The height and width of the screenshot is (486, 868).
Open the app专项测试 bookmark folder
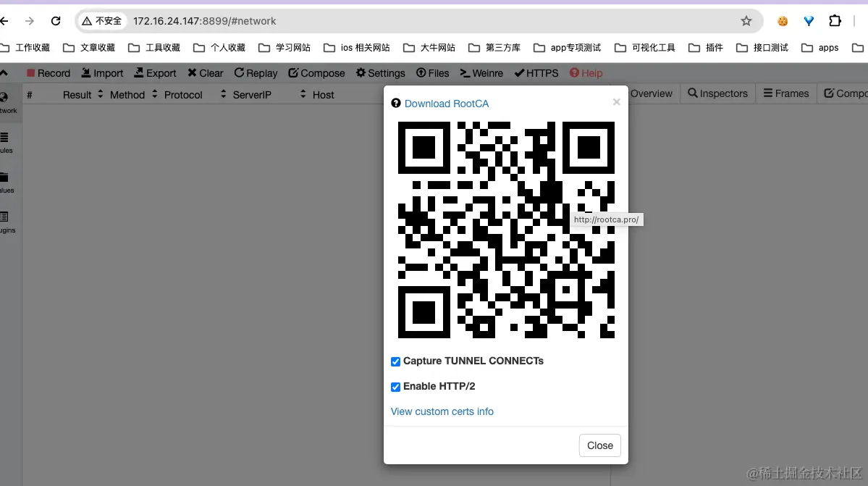coord(568,48)
